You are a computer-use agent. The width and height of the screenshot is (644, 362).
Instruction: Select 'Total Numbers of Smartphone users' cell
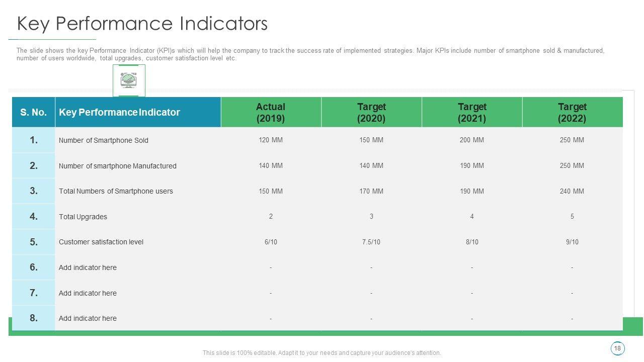tap(116, 191)
